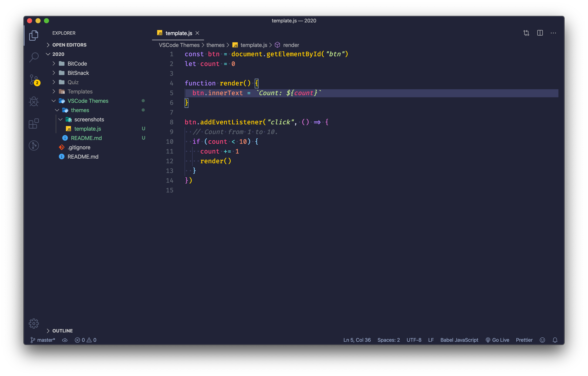Click Babel JavaScript language mode
The height and width of the screenshot is (376, 588).
[459, 340]
